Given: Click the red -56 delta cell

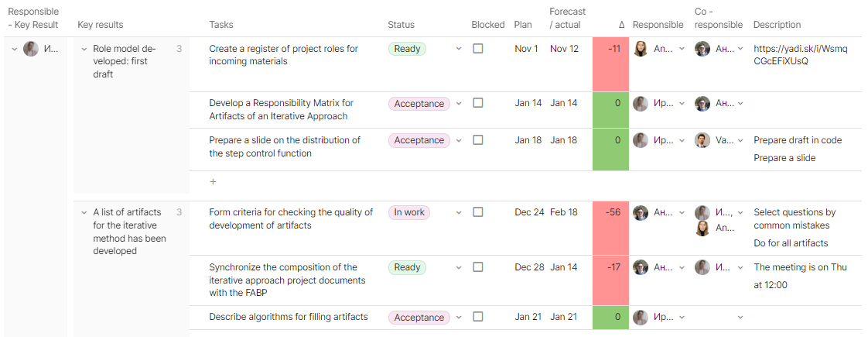Looking at the screenshot, I should point(610,229).
